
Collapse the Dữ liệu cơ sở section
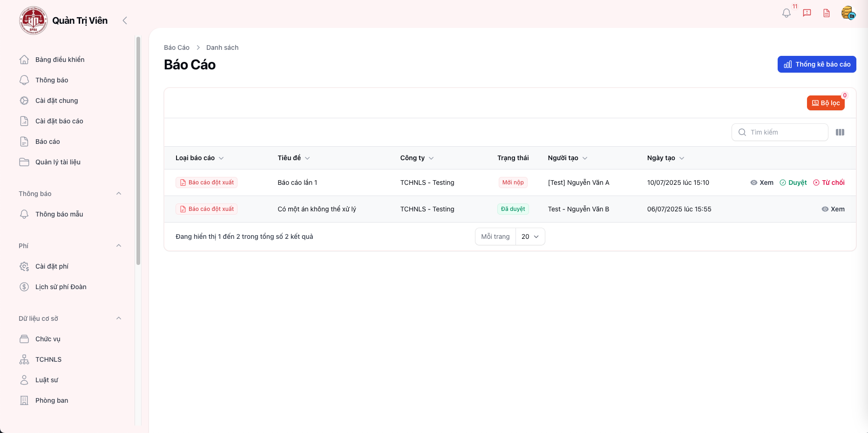(119, 318)
